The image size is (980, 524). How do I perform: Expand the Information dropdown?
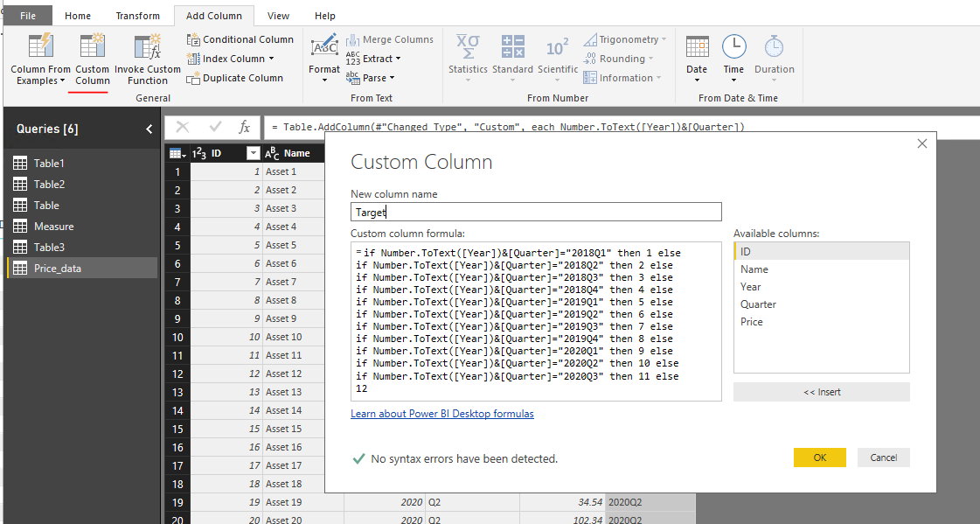point(658,78)
